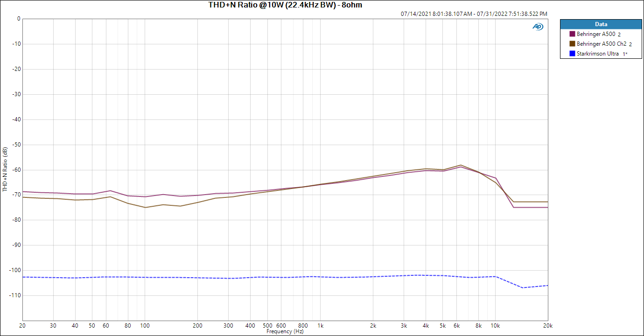This screenshot has height=336, width=644.
Task: Click the blue Starkrimson Ultra color swatch
Action: pos(572,54)
